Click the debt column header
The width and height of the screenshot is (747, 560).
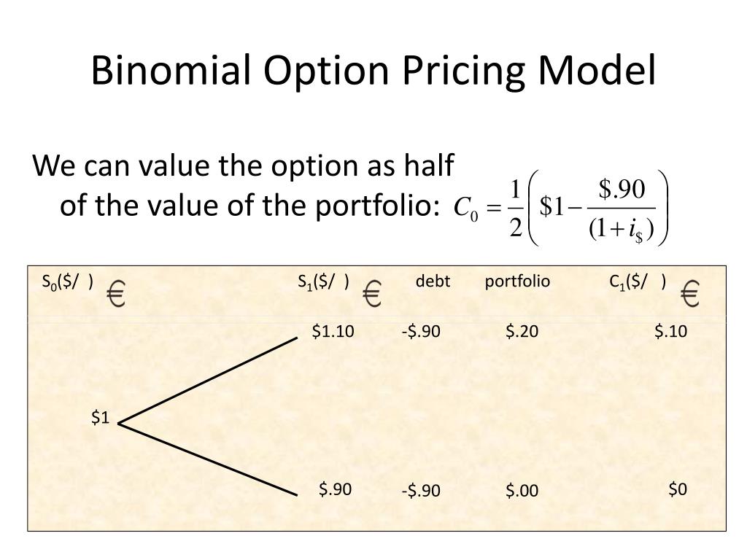(433, 281)
